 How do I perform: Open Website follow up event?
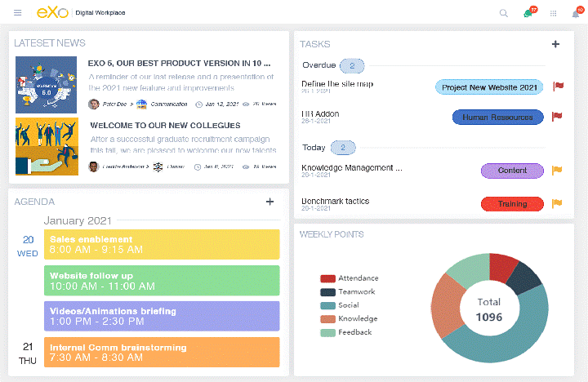162,281
